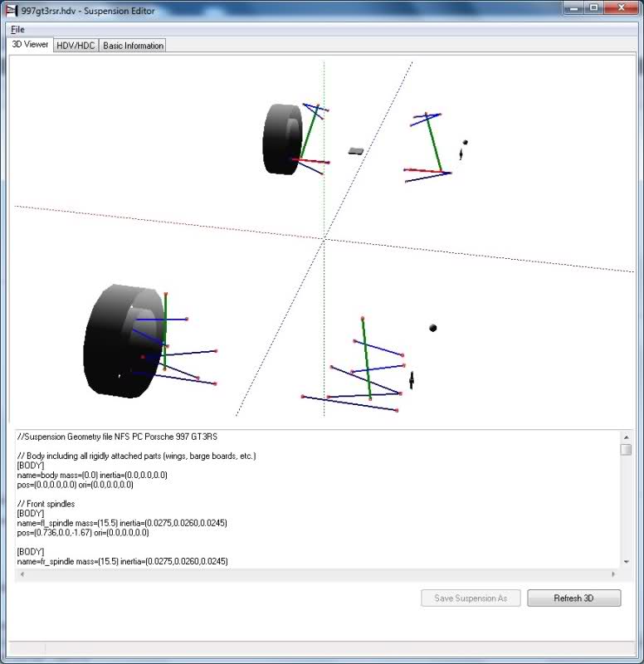Click the text area's vertical scroll up arrow

[x=626, y=437]
